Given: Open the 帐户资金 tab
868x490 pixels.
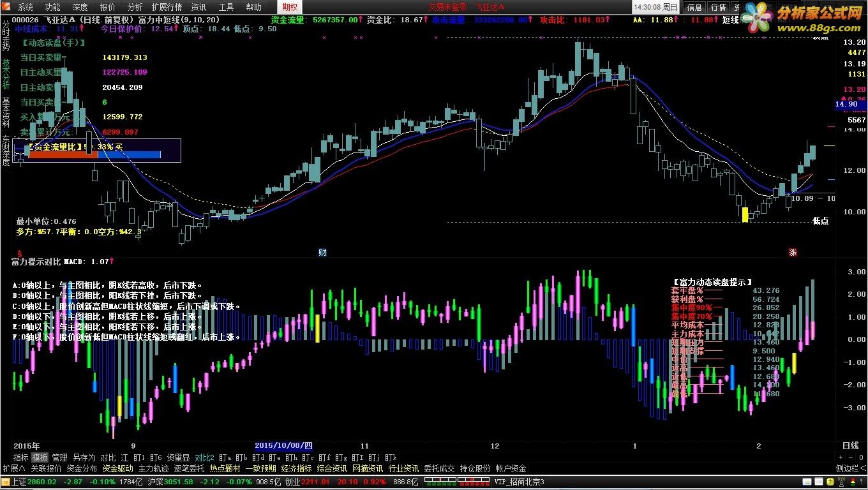Looking at the screenshot, I should (x=511, y=468).
